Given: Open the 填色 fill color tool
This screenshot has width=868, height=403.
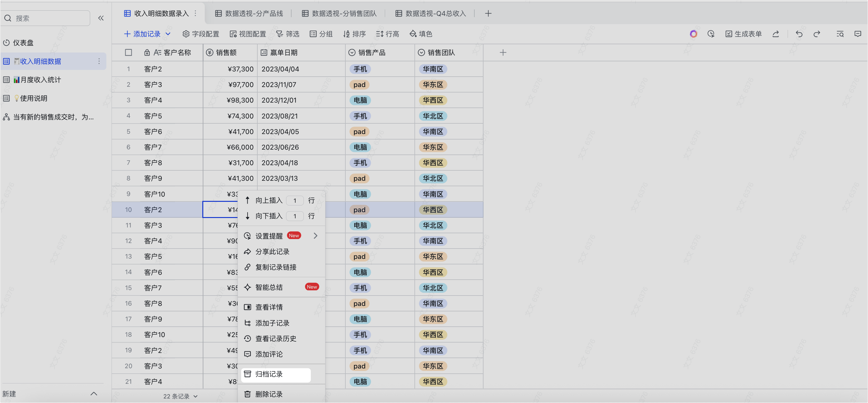Looking at the screenshot, I should point(421,34).
